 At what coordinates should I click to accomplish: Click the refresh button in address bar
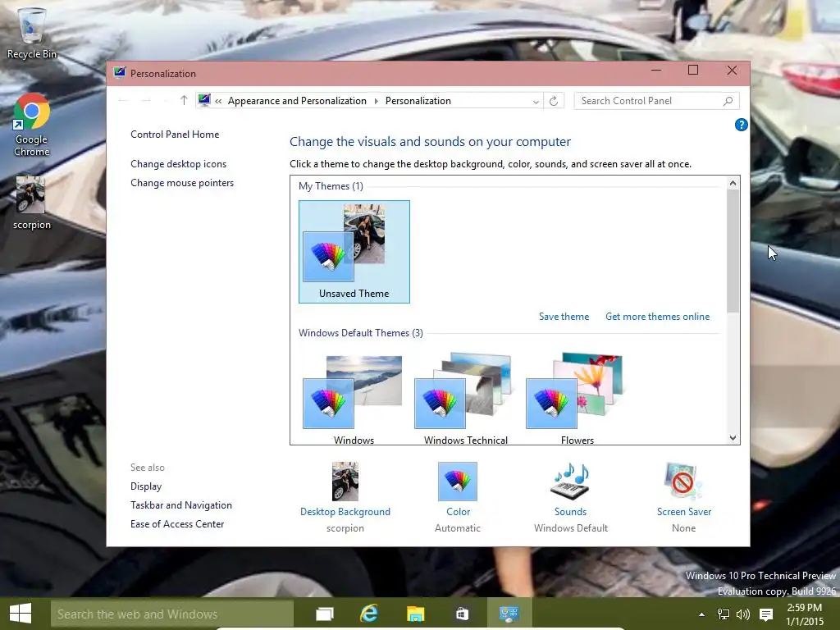click(554, 101)
